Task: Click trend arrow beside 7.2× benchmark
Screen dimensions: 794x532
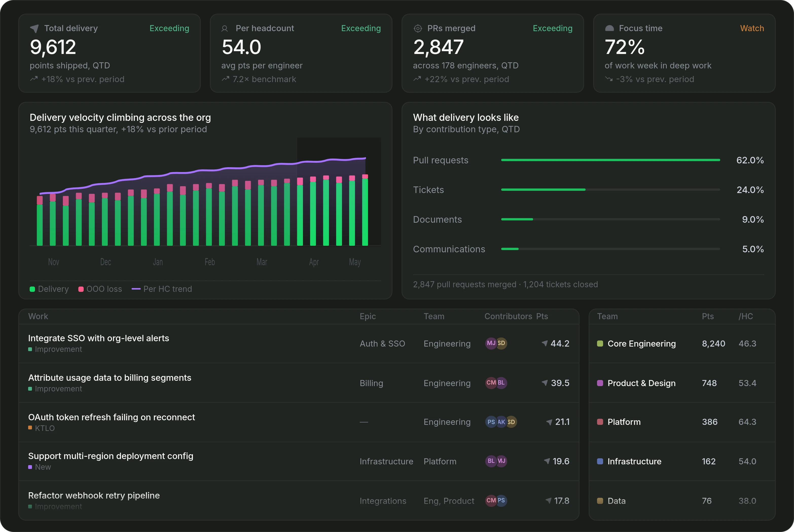Action: [x=225, y=79]
